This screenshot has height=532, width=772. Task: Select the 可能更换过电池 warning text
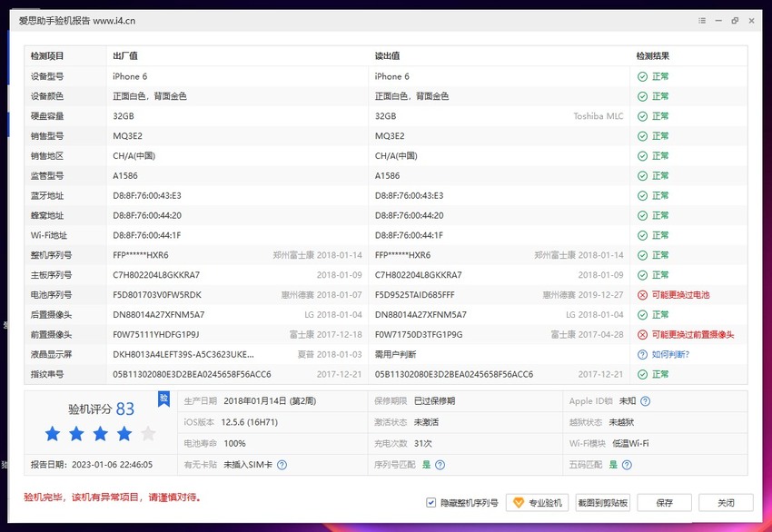(681, 295)
